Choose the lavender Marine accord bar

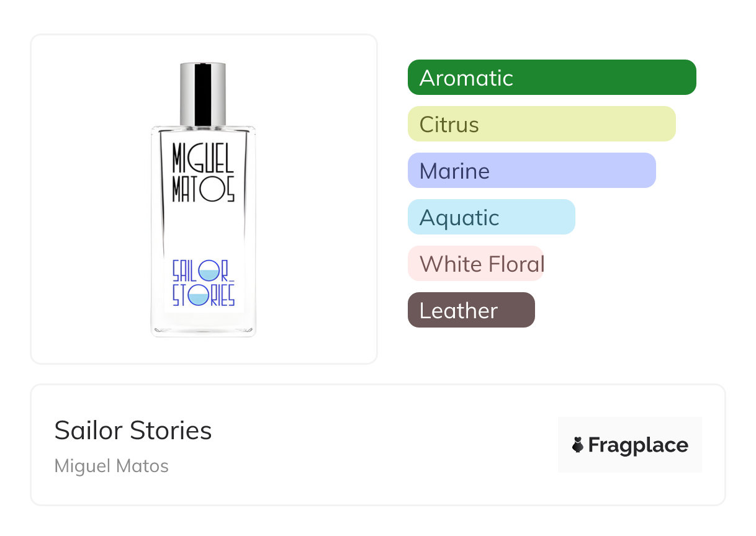pos(532,171)
